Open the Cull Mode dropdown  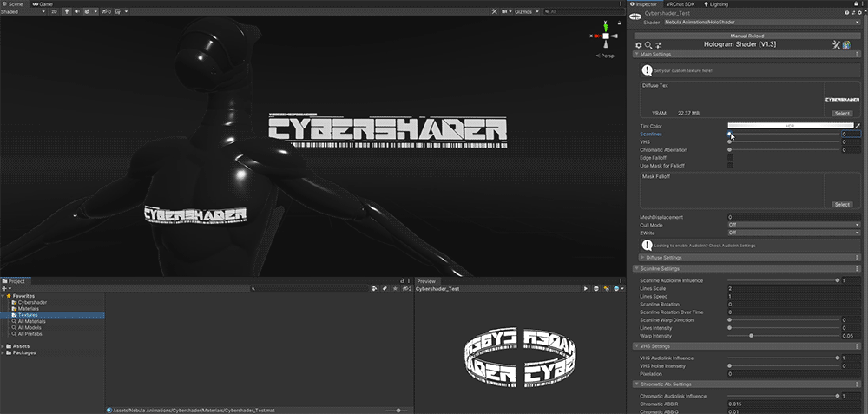click(793, 225)
